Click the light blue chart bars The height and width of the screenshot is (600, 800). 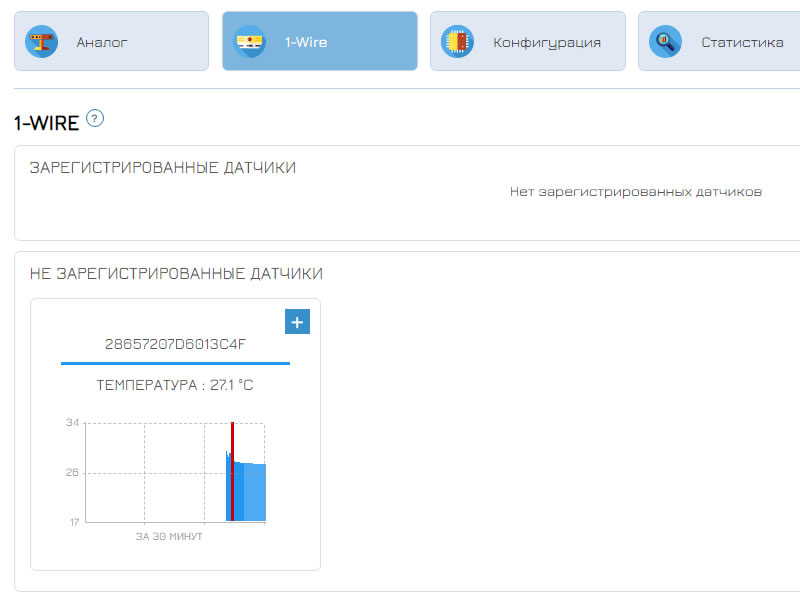pyautogui.click(x=255, y=492)
